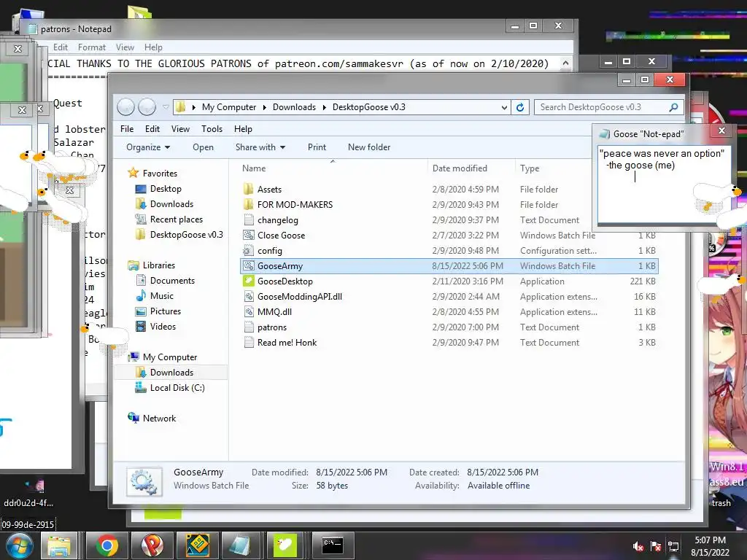Expand the breadcrumb arrow after Downloads
The height and width of the screenshot is (560, 747).
pos(325,108)
